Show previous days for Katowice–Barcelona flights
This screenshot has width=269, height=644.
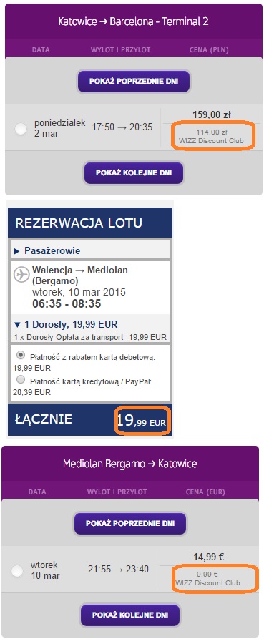(134, 81)
